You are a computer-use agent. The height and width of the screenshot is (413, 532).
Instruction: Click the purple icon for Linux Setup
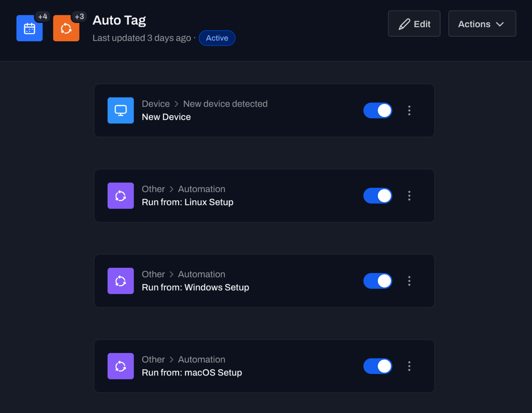coord(121,196)
